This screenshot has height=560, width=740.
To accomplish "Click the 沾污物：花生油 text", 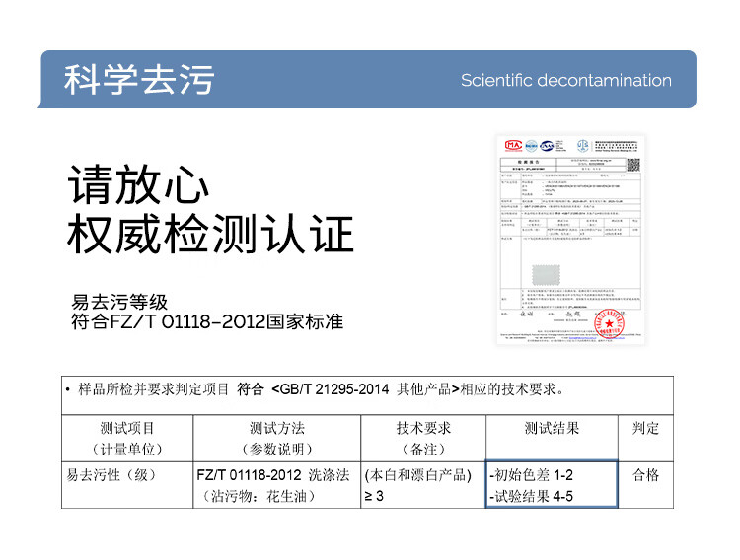I will point(258,496).
